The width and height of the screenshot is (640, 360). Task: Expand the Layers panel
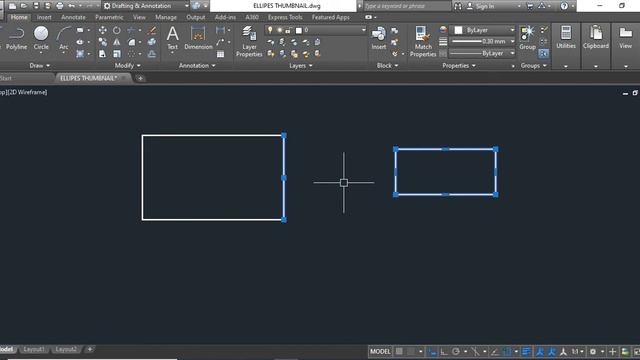coord(301,65)
